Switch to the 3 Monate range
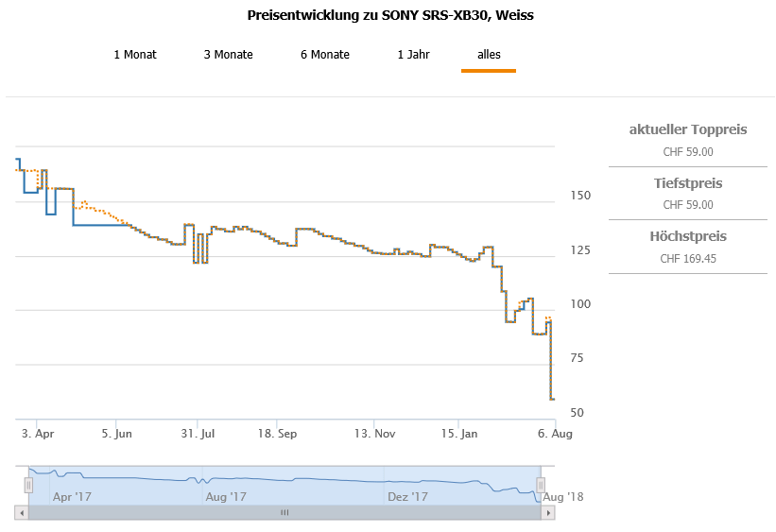Viewport: 776px width, 532px height. tap(229, 55)
